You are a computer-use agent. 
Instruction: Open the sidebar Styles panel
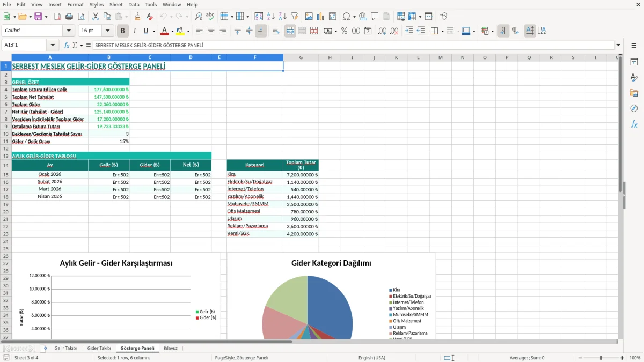coord(634,78)
